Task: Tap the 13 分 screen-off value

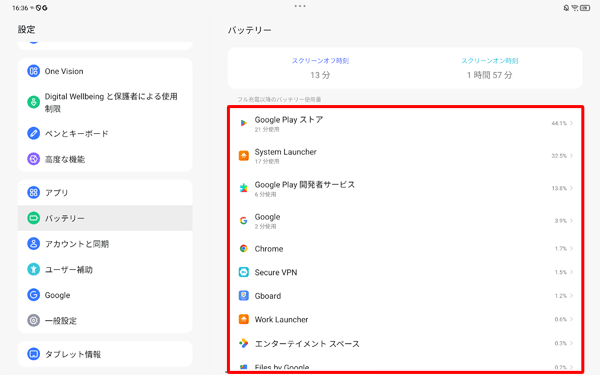Action: [x=320, y=75]
